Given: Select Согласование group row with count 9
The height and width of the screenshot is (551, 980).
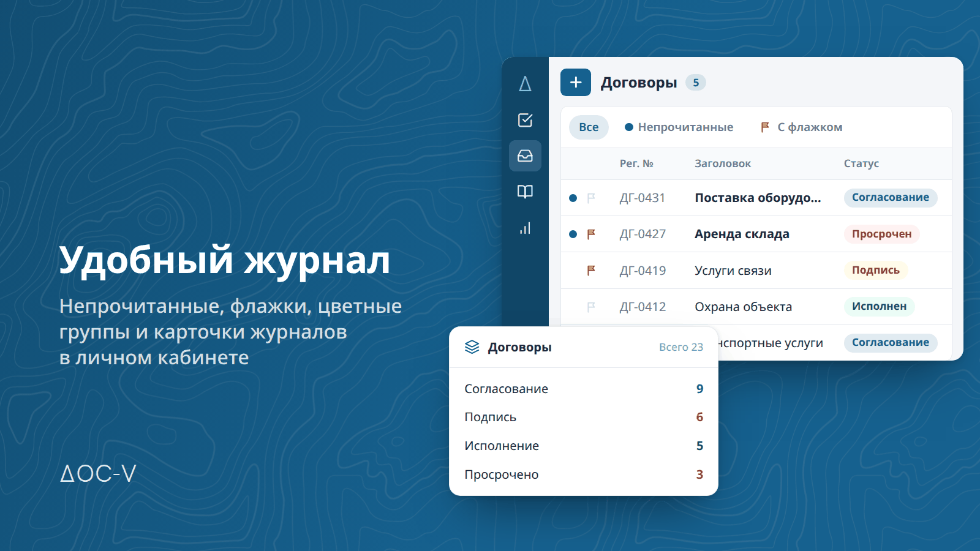Looking at the screenshot, I should coord(584,389).
